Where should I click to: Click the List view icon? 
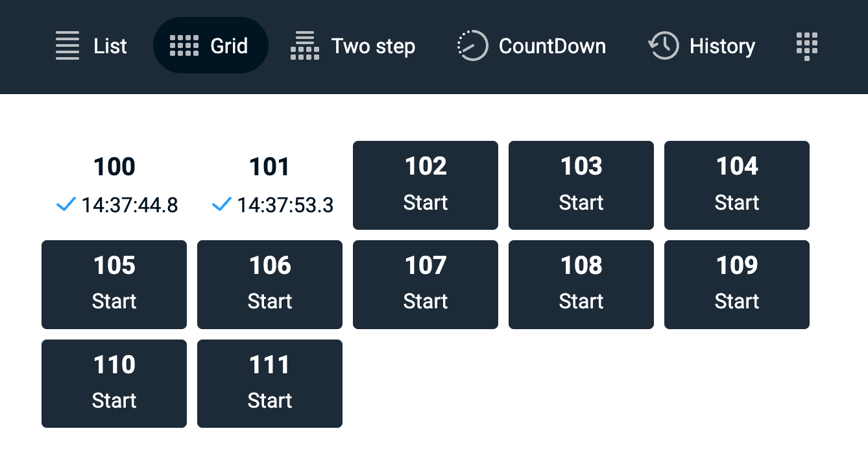67,46
